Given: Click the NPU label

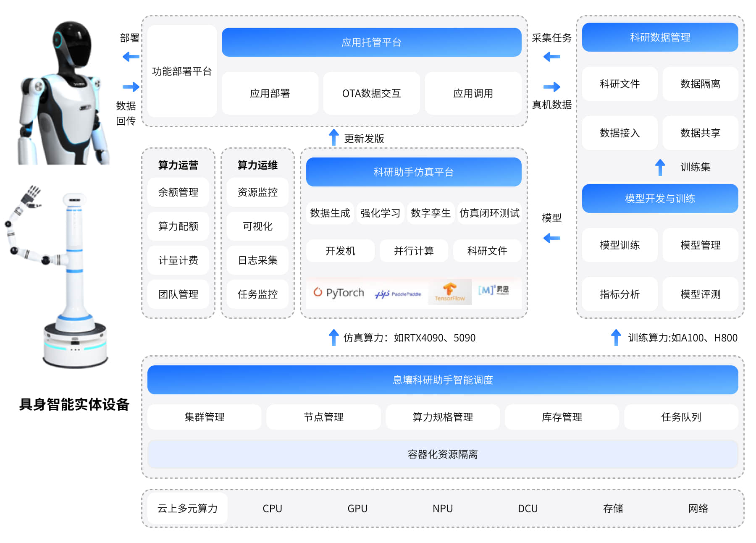Looking at the screenshot, I should [443, 508].
